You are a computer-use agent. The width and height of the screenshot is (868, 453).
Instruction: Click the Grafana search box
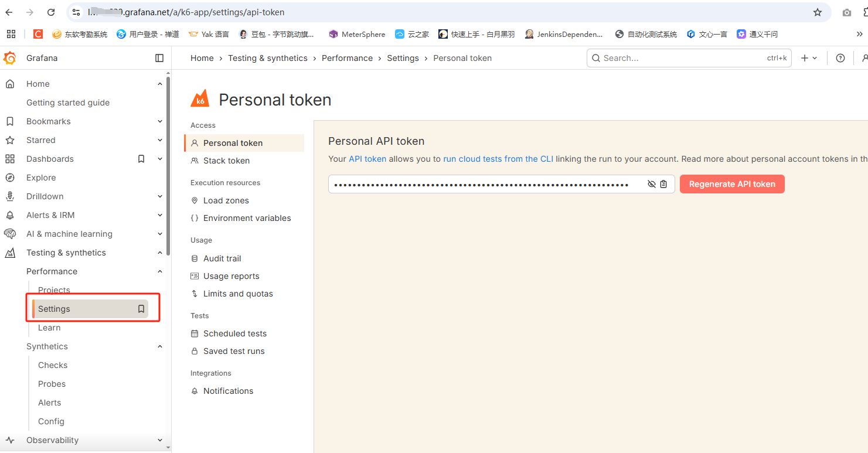(x=689, y=58)
